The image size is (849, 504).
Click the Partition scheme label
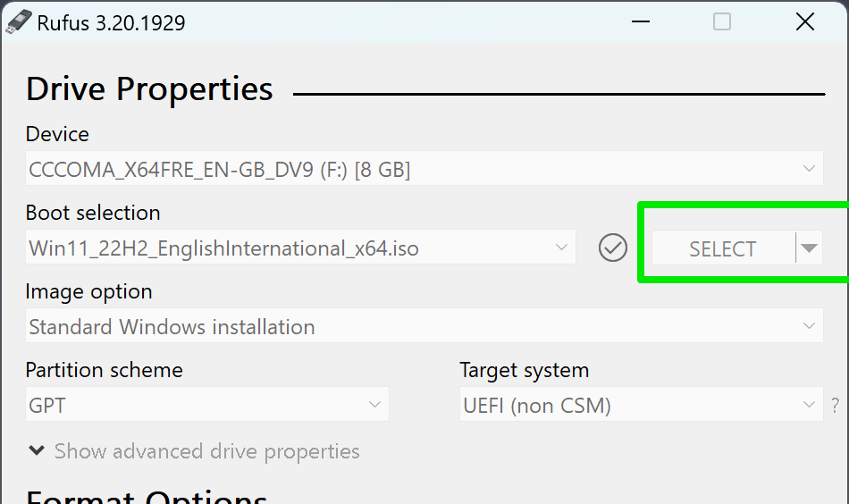[104, 370]
